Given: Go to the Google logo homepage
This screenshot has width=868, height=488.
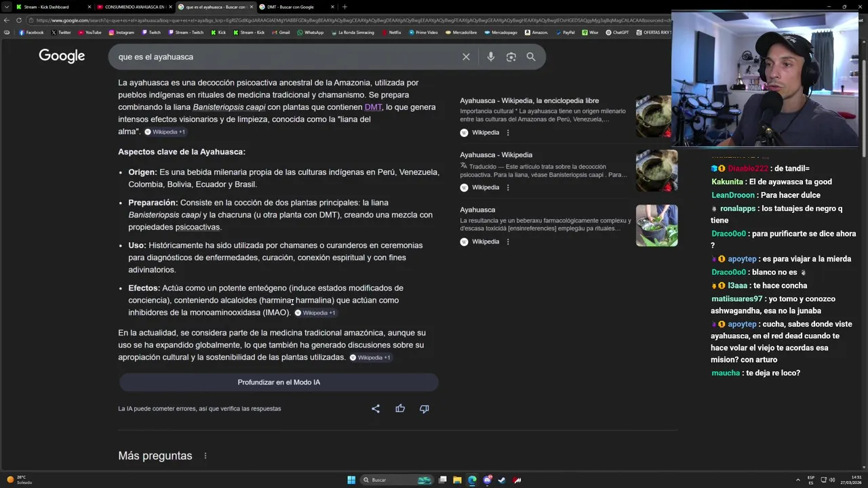Looking at the screenshot, I should point(62,56).
